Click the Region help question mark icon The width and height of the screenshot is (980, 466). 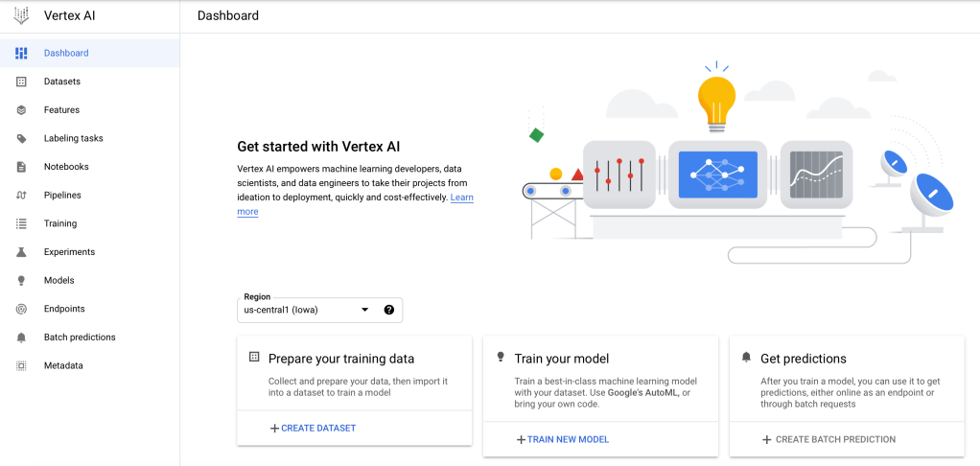(x=389, y=310)
